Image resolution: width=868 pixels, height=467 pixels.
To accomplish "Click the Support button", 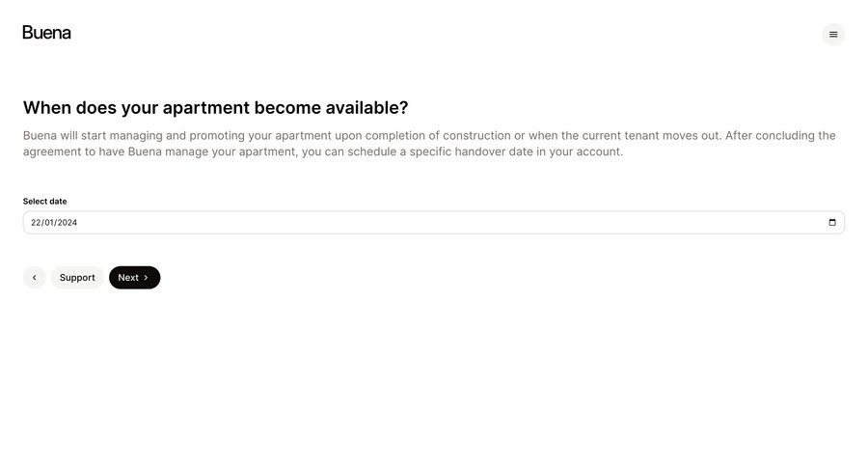I will click(77, 278).
